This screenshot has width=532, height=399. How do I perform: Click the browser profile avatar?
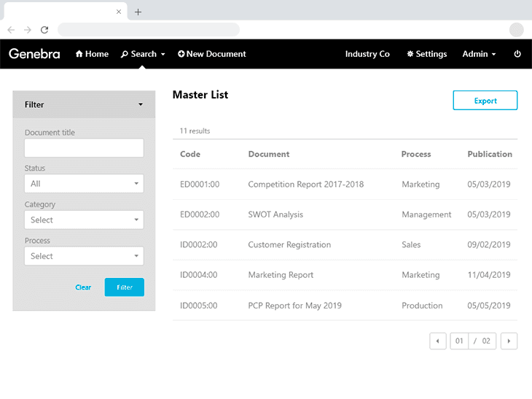click(516, 30)
